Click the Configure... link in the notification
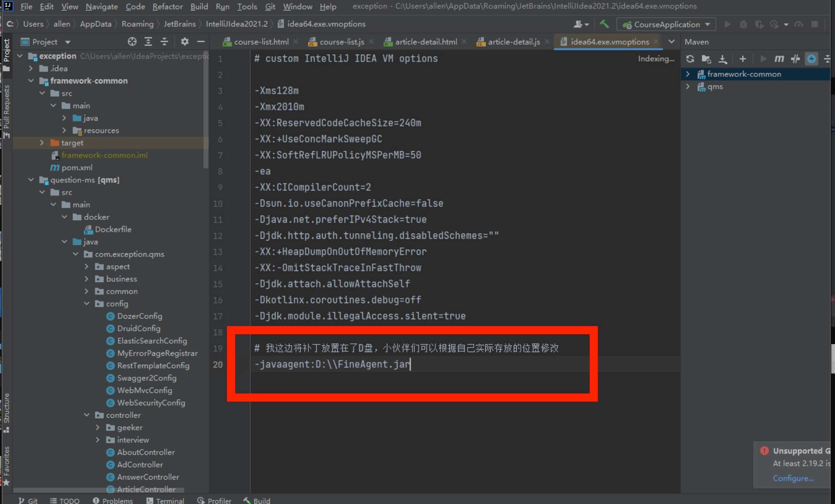Screen dimensions: 835x504 [793, 478]
